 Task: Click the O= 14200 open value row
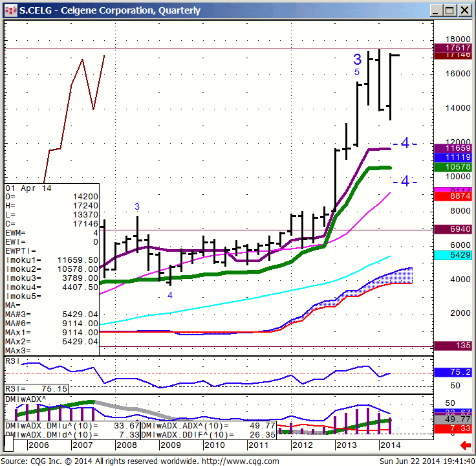52,197
